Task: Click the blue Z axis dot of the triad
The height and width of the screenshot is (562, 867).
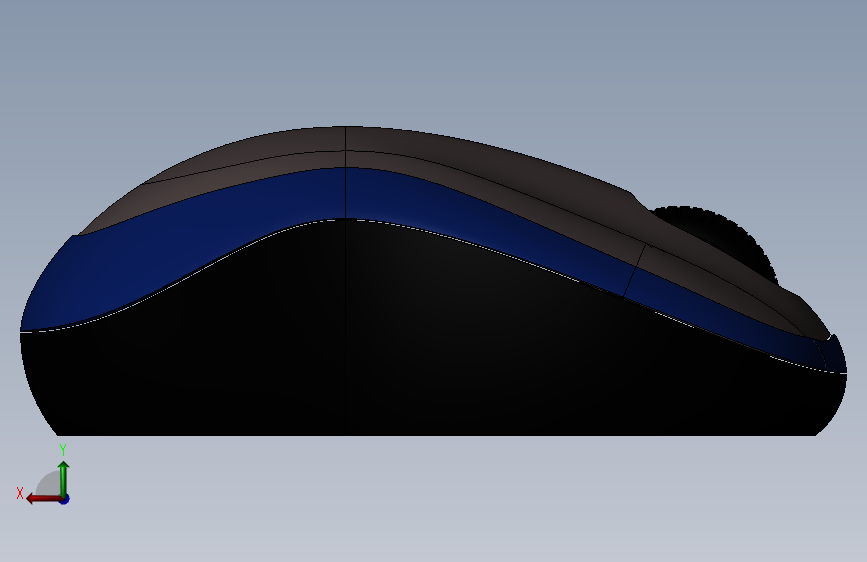Action: click(x=65, y=499)
